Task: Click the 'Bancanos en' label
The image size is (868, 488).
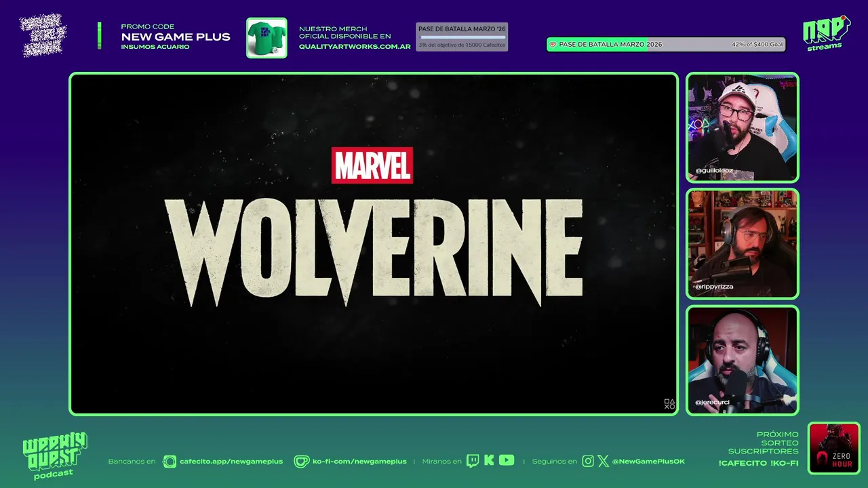Action: (132, 462)
